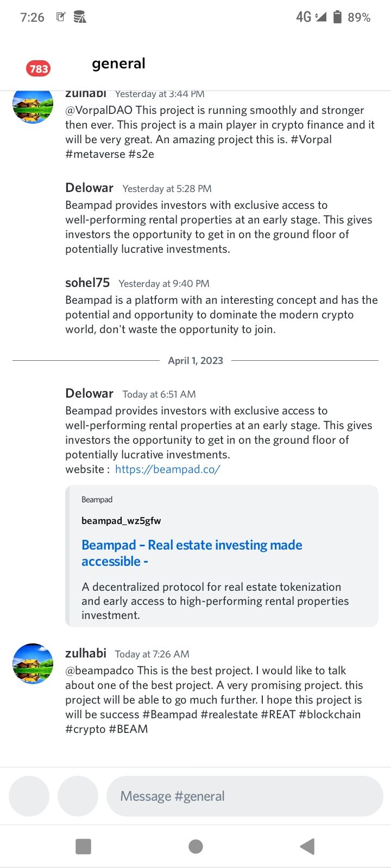View the profile of Delowar from today's message

pyautogui.click(x=89, y=393)
